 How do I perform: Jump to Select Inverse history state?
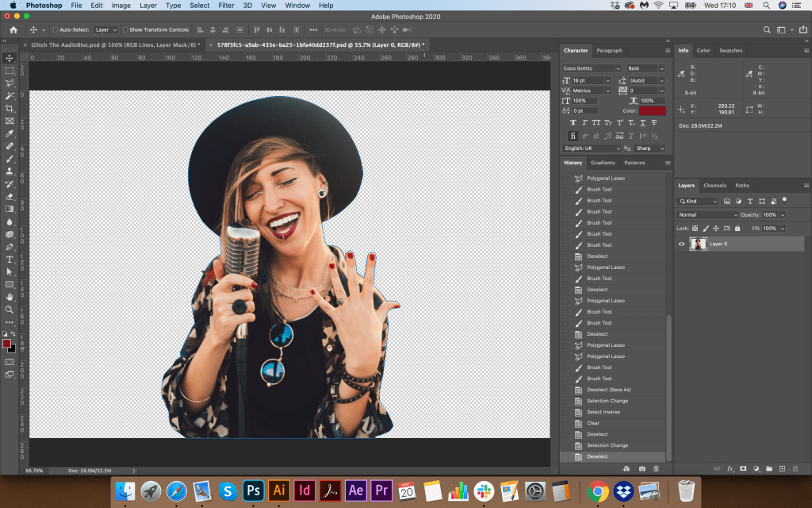point(603,412)
